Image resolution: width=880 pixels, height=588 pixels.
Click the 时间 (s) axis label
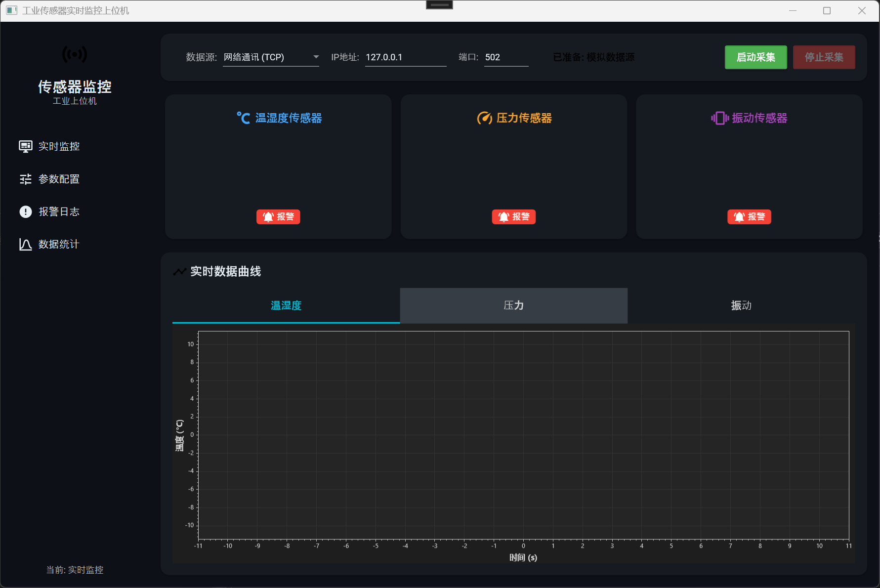523,557
